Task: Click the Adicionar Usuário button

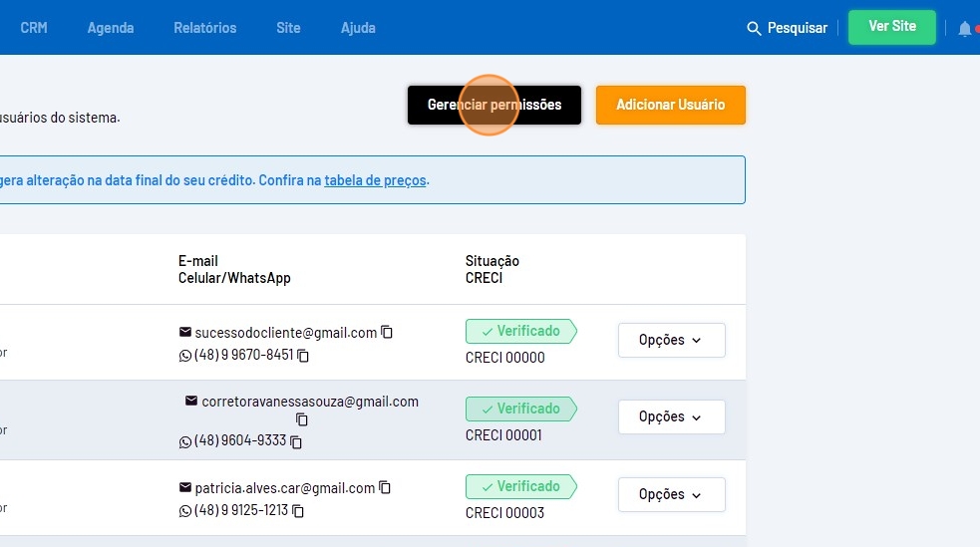Action: point(670,105)
